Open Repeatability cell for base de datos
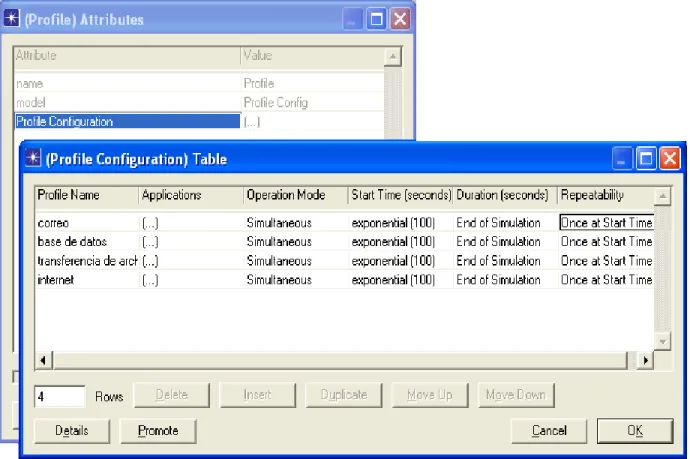Image resolution: width=690 pixels, height=459 pixels. click(x=606, y=242)
